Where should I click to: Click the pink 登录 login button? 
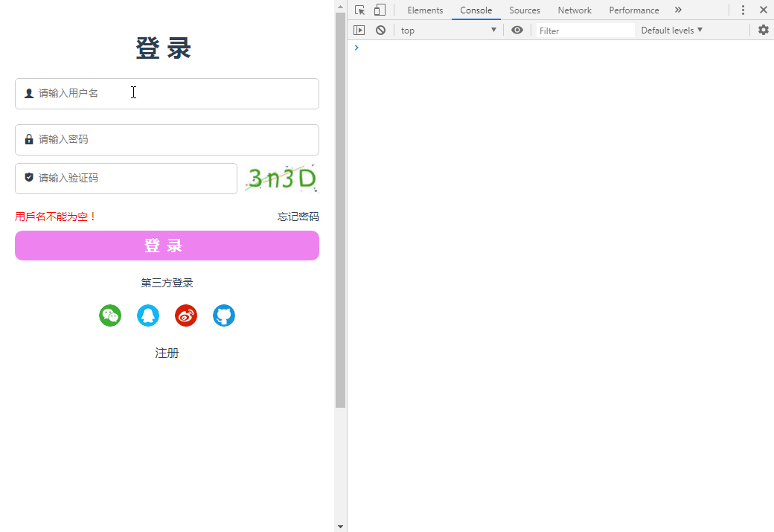pos(167,246)
